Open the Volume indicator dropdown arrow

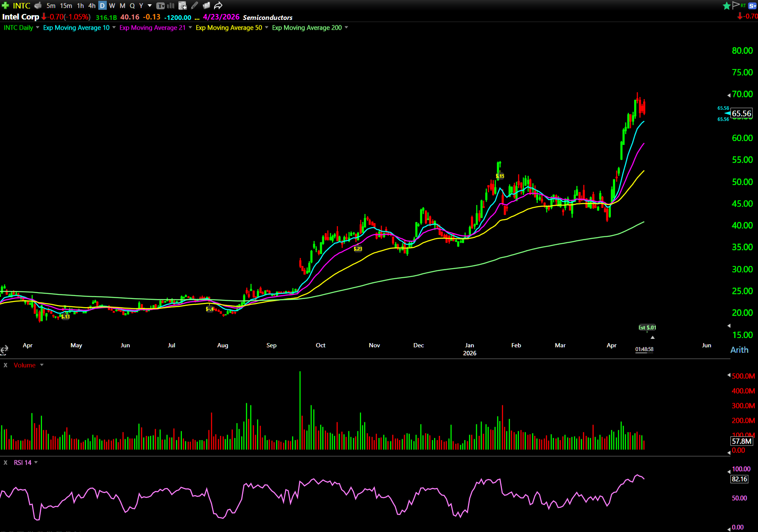[42, 365]
